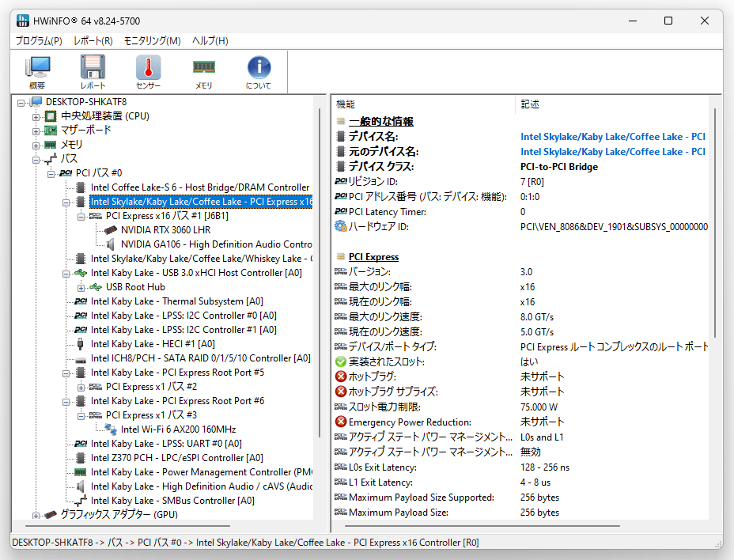Click the SMBus Controller icon
Image resolution: width=734 pixels, height=560 pixels.
[x=81, y=501]
